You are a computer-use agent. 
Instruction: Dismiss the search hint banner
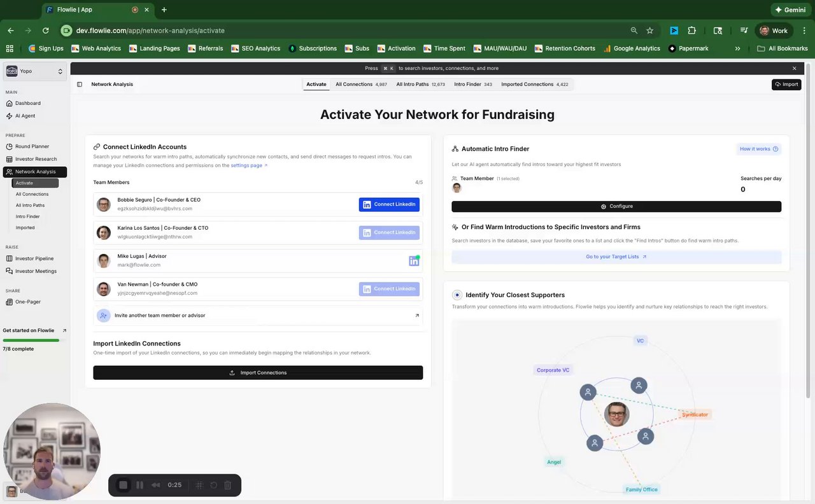point(794,68)
